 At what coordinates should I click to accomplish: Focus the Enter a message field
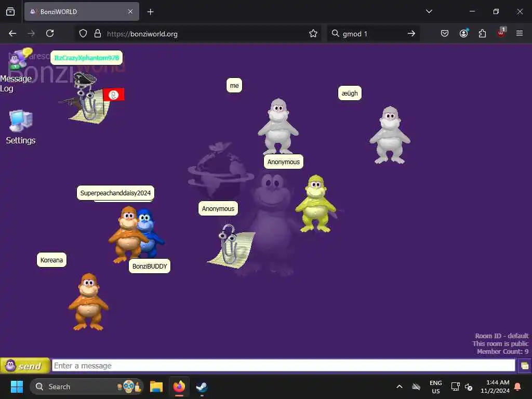(284, 365)
